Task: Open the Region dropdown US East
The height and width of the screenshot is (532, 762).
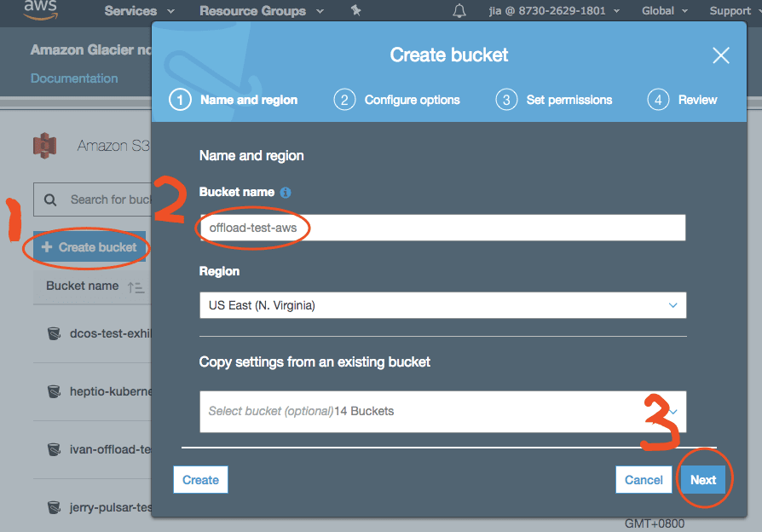Action: [442, 305]
